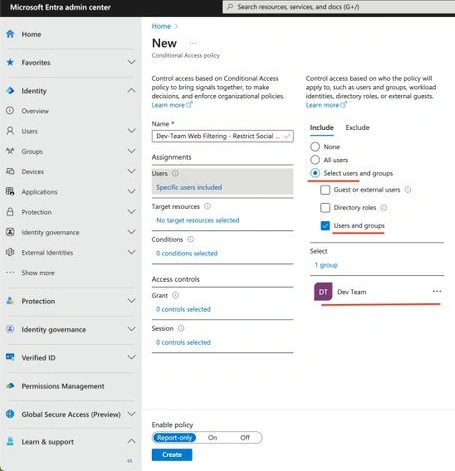Viewport: 455px width, 471px height.
Task: Open the three-dot menu for Dev Team
Action: 437,291
